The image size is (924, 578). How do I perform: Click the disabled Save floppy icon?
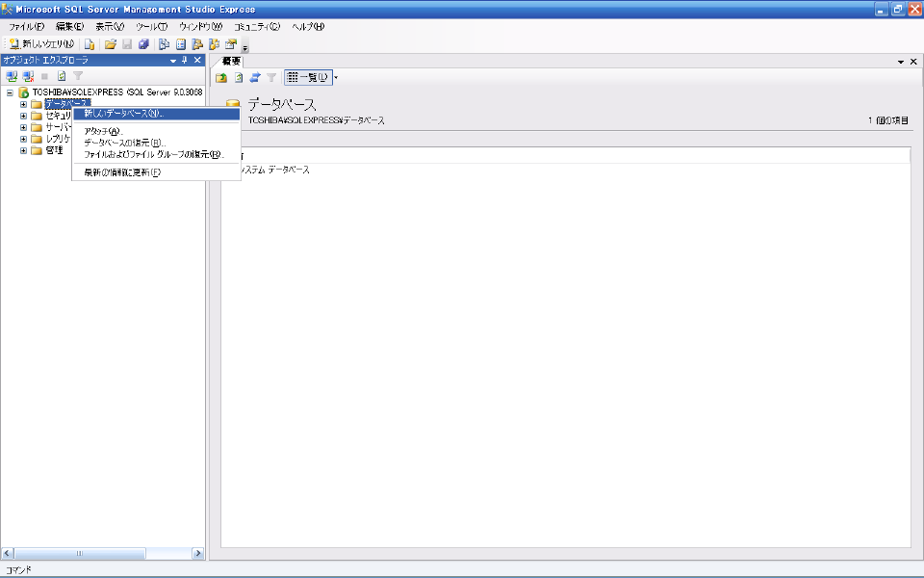point(127,44)
